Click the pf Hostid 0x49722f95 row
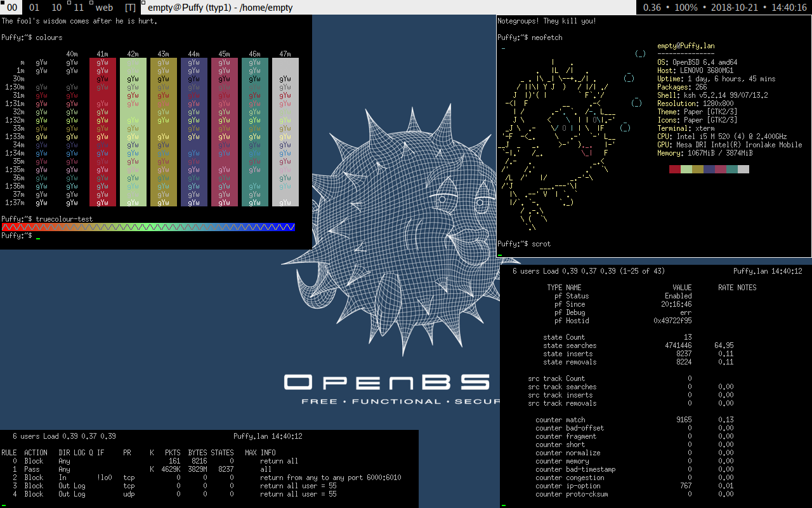This screenshot has height=508, width=812. 623,321
